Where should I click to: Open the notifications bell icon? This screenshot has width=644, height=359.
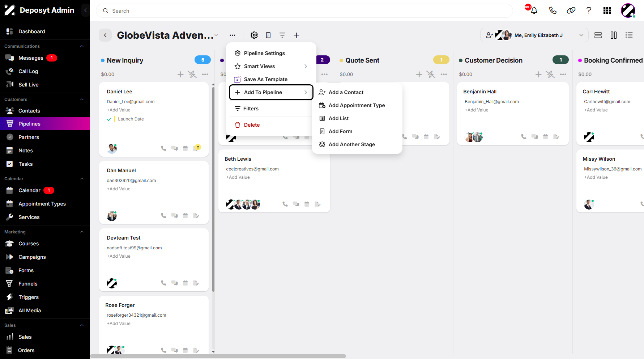pos(534,10)
